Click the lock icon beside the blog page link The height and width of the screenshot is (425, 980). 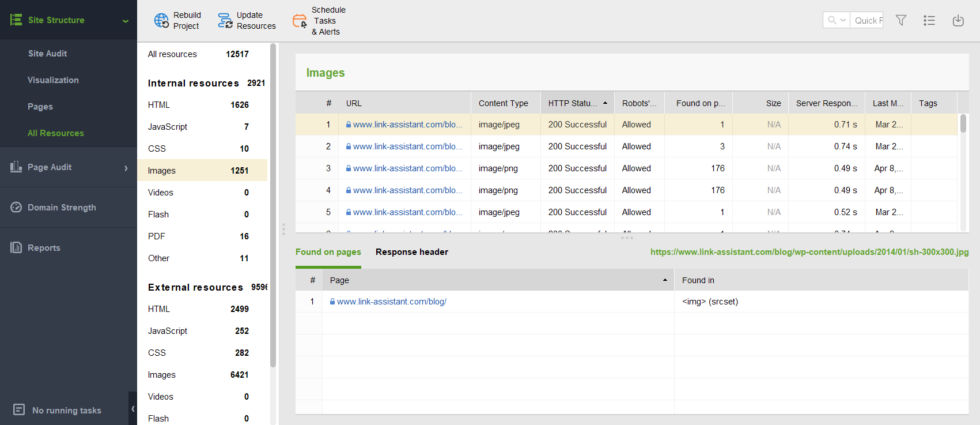(x=332, y=302)
